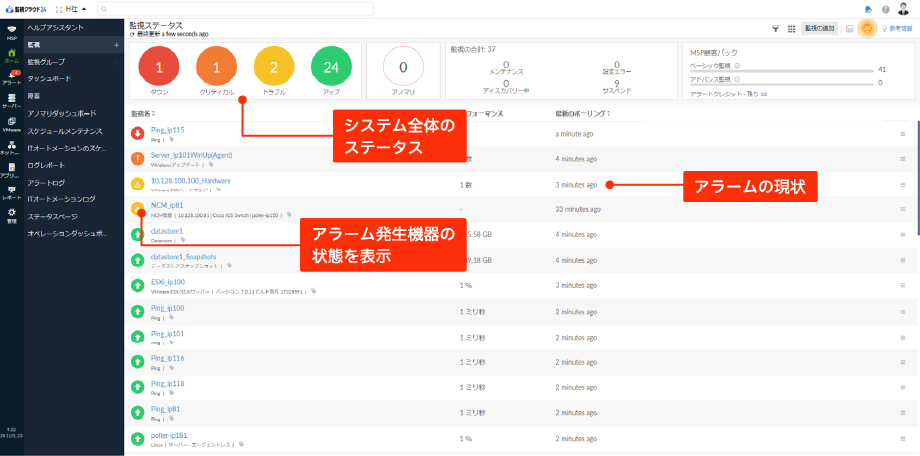920x456 pixels.
Task: Click the アノマリ count circle
Action: tap(403, 67)
